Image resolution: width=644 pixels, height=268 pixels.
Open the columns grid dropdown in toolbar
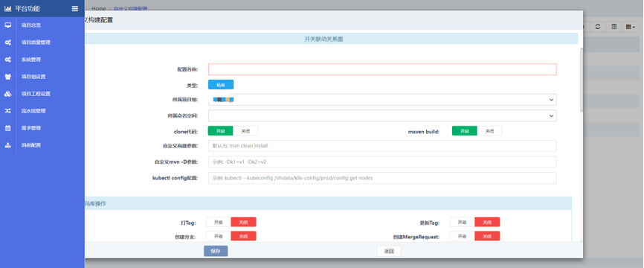[631, 27]
